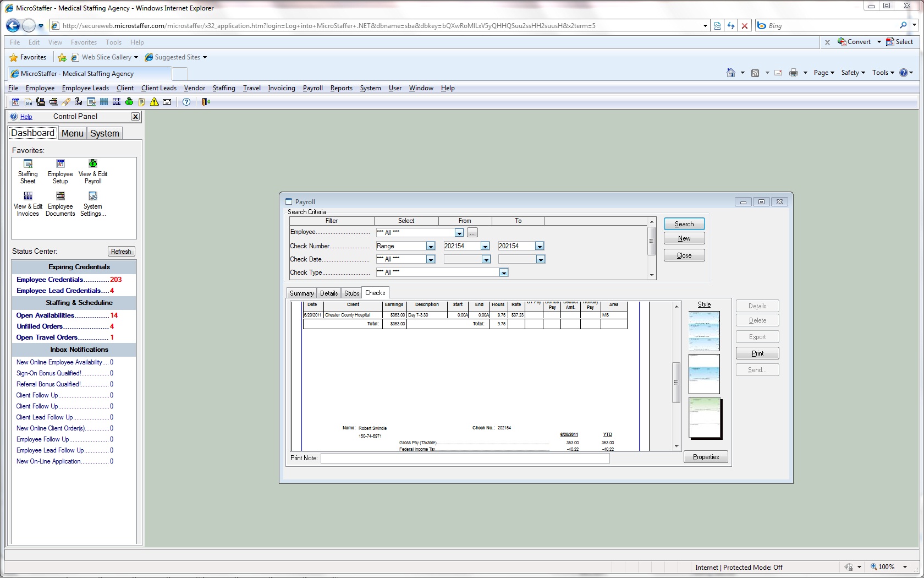Open the Check Number Range dropdown

click(x=431, y=246)
